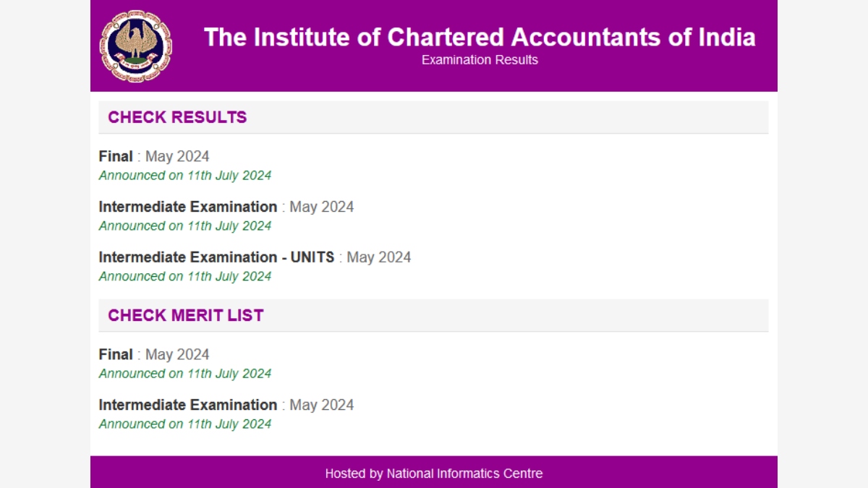Click announcement date under Final merit list
Screen dimensions: 868x488
pos(185,374)
